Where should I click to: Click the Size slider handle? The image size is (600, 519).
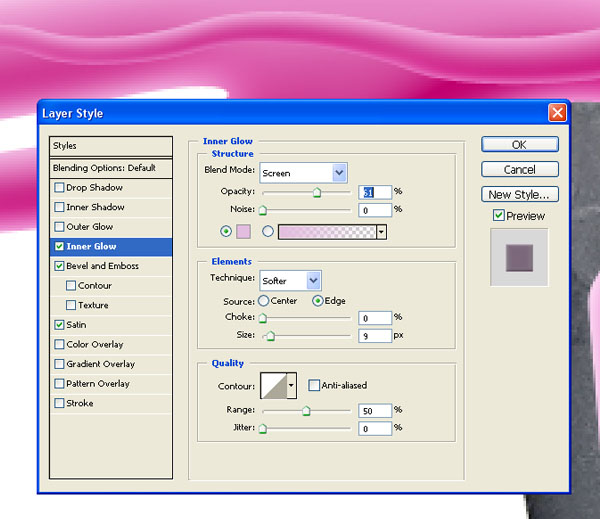tap(271, 336)
